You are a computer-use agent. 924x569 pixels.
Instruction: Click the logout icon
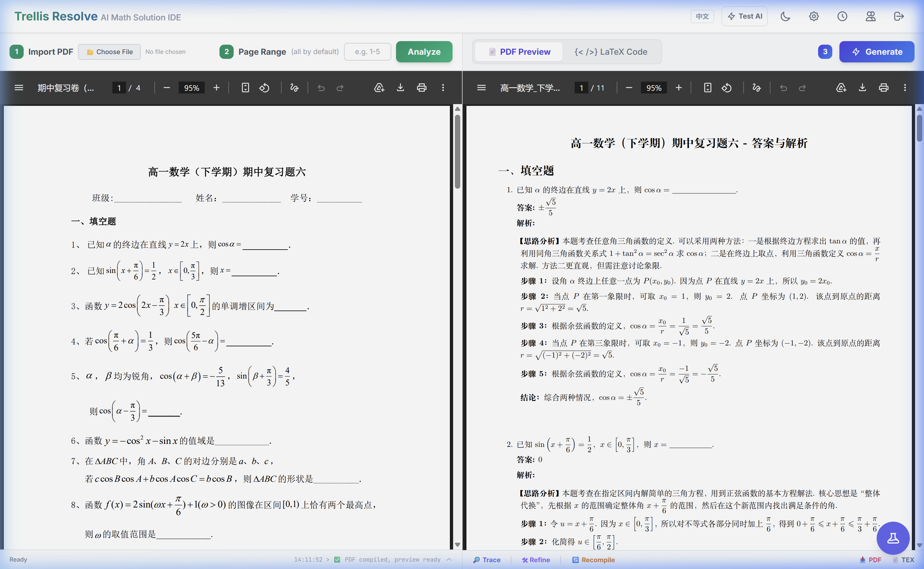pos(898,17)
